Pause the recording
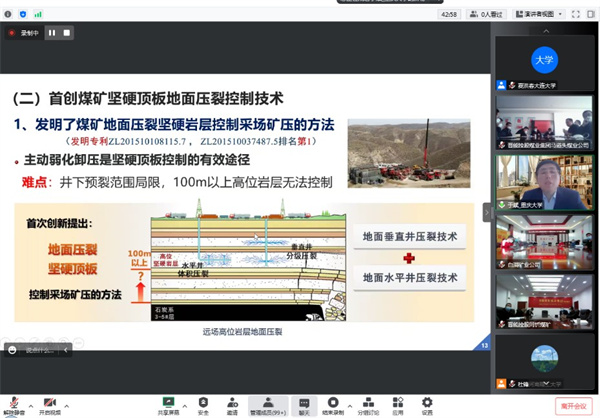The width and height of the screenshot is (600, 418). click(52, 33)
